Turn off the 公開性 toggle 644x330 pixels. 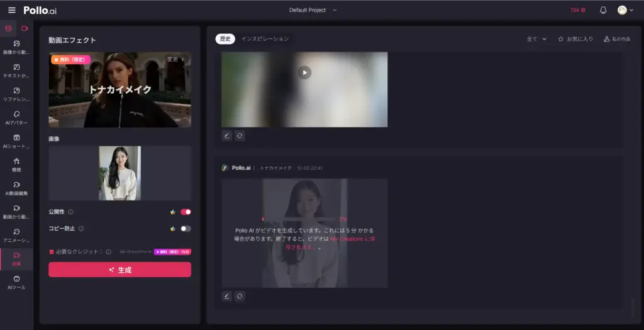coord(186,212)
